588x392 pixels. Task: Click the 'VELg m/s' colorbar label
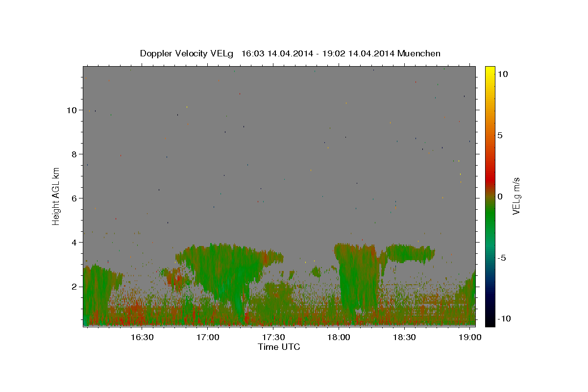(x=516, y=196)
